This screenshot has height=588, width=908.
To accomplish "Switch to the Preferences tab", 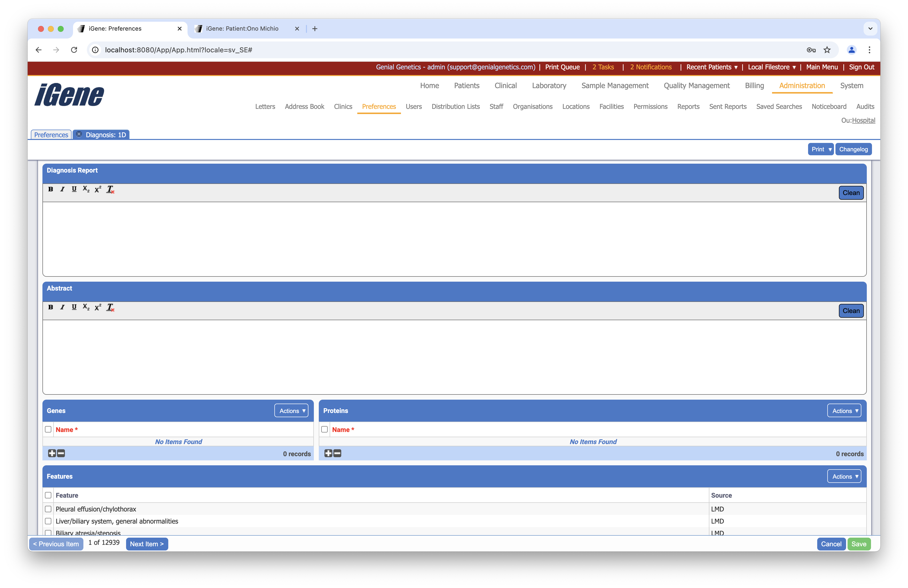I will (51, 135).
